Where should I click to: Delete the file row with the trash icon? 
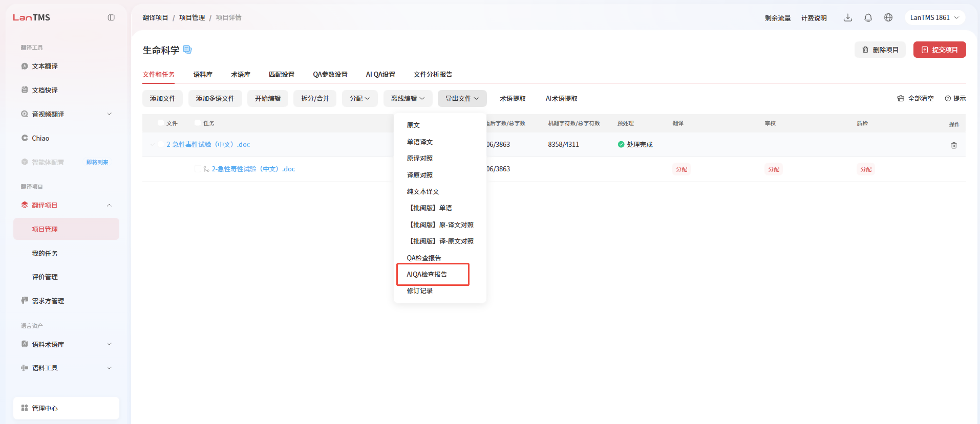point(954,145)
